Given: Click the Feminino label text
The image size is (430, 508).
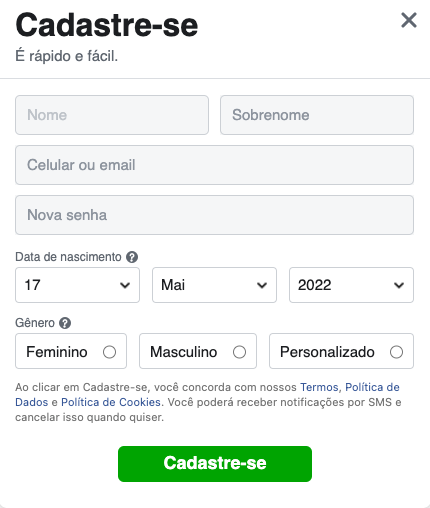Looking at the screenshot, I should 57,352.
